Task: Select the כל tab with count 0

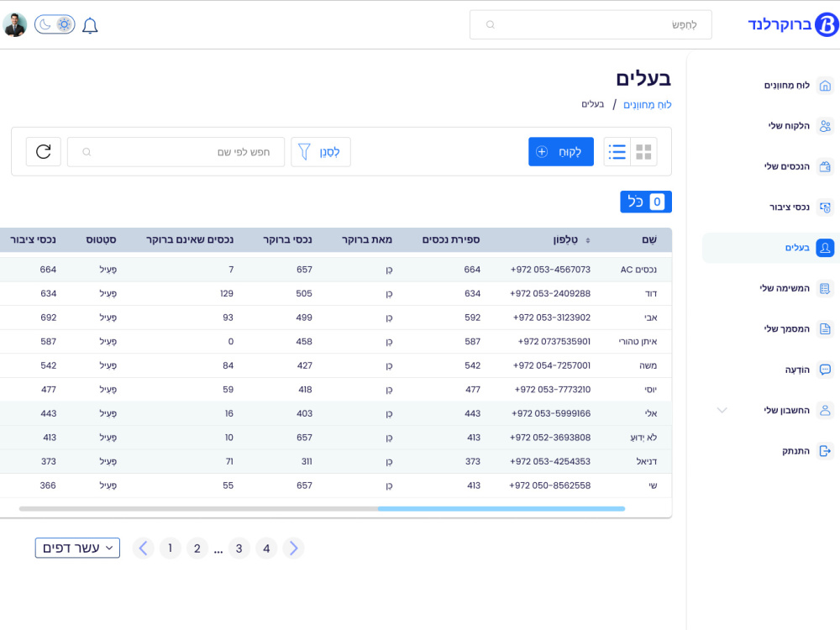Action: (x=646, y=202)
